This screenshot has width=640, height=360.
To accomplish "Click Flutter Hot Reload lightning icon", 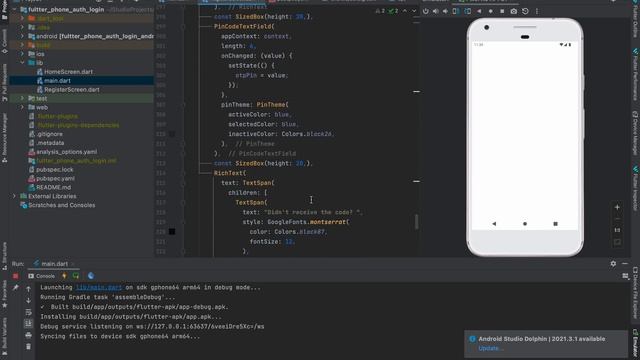I will click(x=64, y=276).
